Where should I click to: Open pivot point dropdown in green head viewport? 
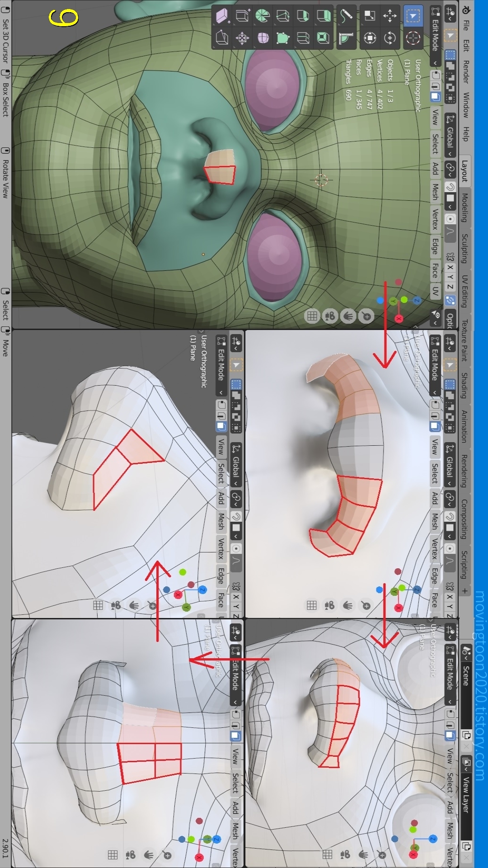click(450, 170)
